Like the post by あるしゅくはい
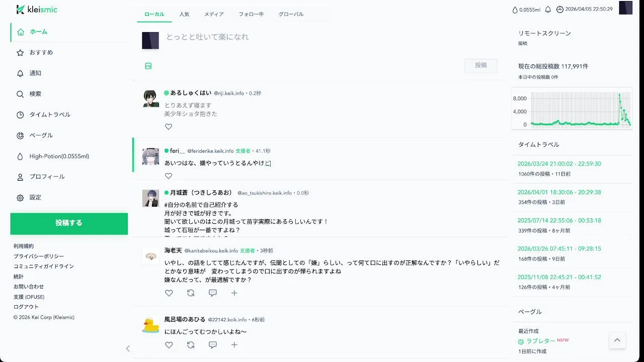The width and height of the screenshot is (644, 362). click(x=169, y=127)
